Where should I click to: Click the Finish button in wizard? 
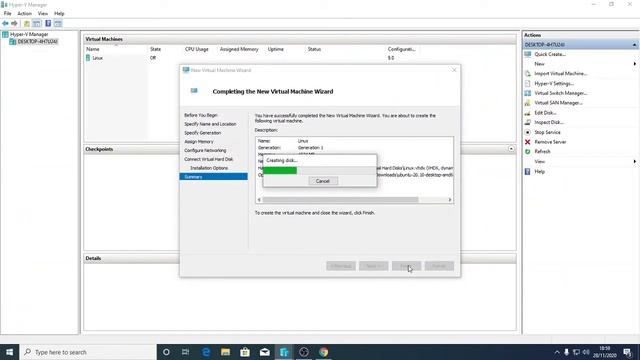(406, 266)
